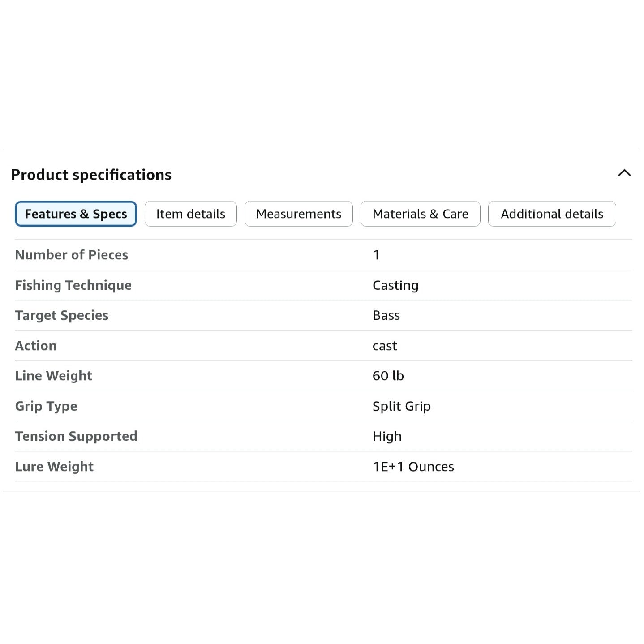Click the Casting value text

(395, 285)
